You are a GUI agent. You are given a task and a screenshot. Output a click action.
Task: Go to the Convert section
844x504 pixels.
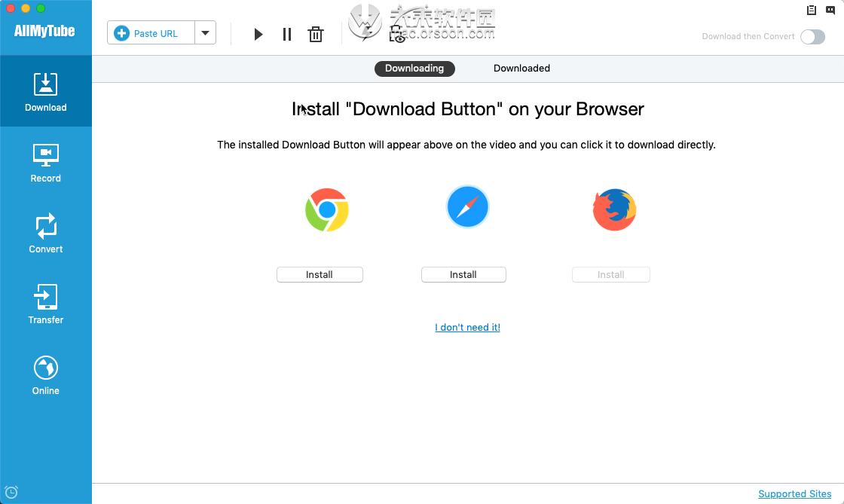[x=46, y=234]
